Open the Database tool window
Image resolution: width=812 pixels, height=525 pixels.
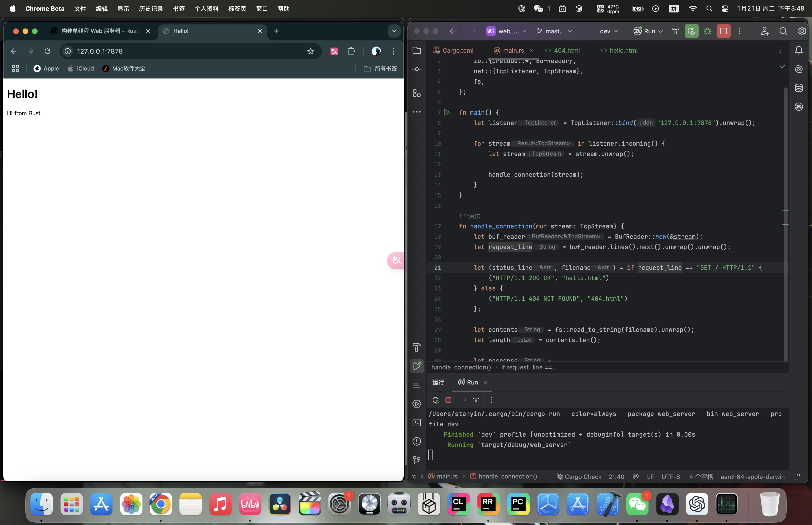799,88
